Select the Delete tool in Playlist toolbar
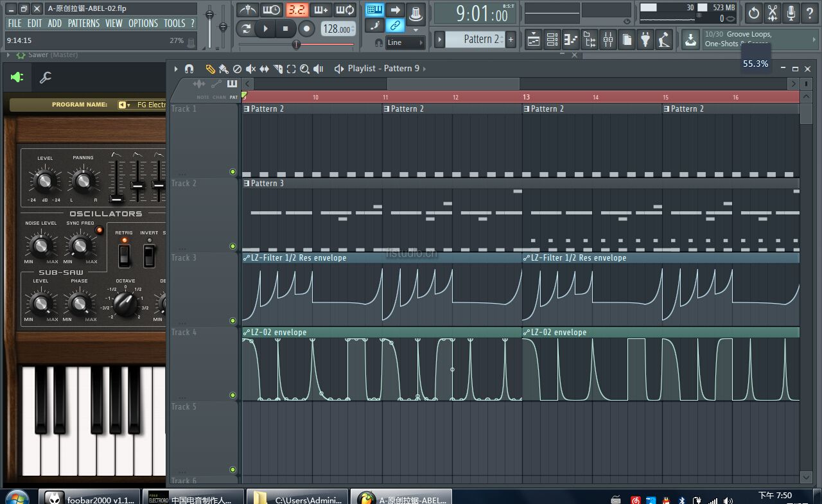The image size is (822, 504). click(237, 69)
